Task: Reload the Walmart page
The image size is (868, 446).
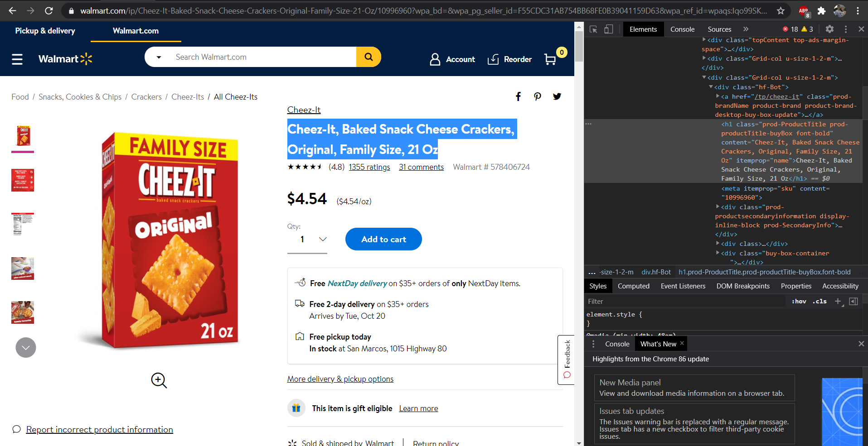Action: (48, 10)
